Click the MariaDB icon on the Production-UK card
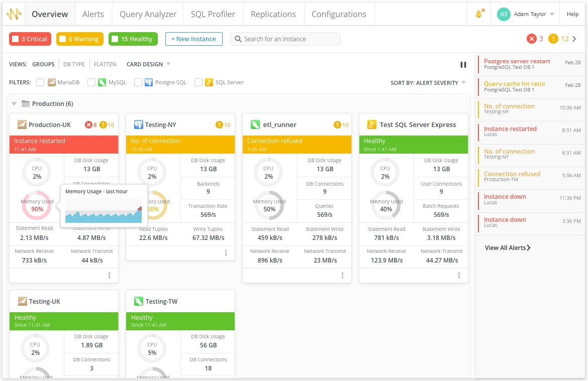Screen dimensions: 588x381 click(22, 125)
